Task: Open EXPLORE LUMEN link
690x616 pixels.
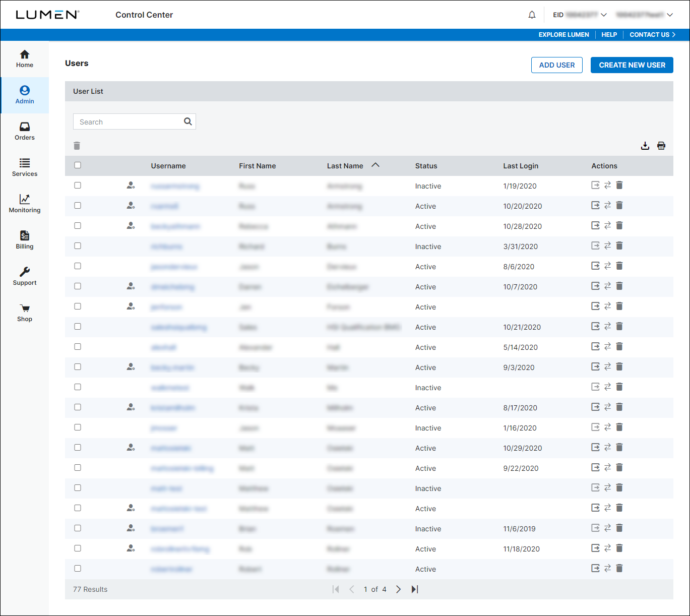Action: click(563, 35)
